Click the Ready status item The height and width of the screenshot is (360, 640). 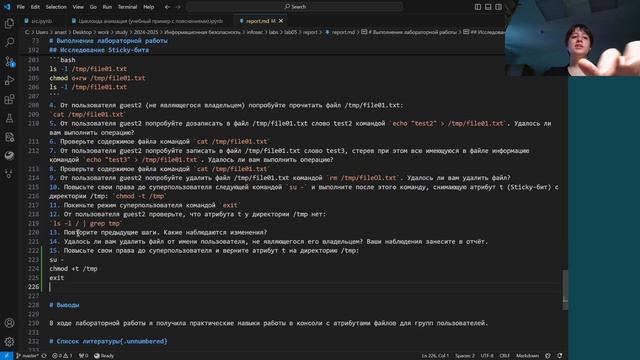(104, 356)
